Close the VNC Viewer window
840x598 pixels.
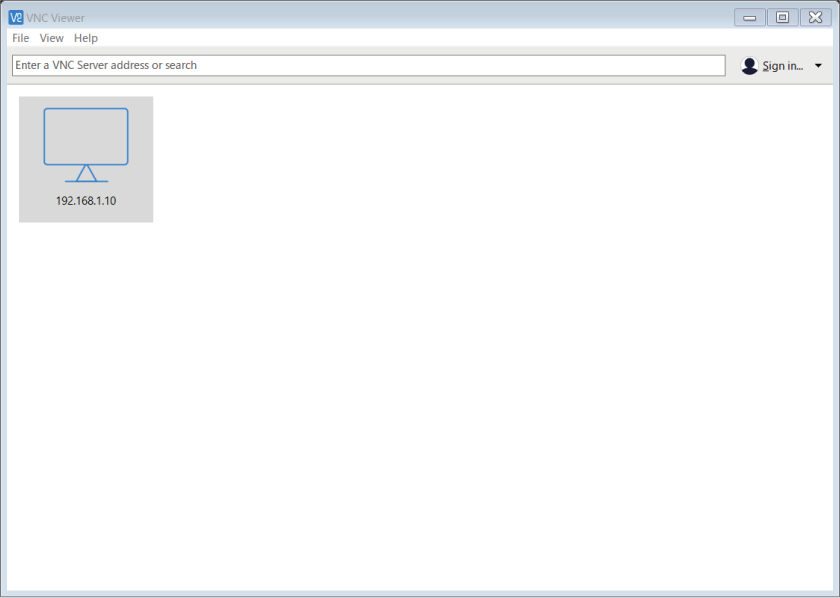(815, 18)
